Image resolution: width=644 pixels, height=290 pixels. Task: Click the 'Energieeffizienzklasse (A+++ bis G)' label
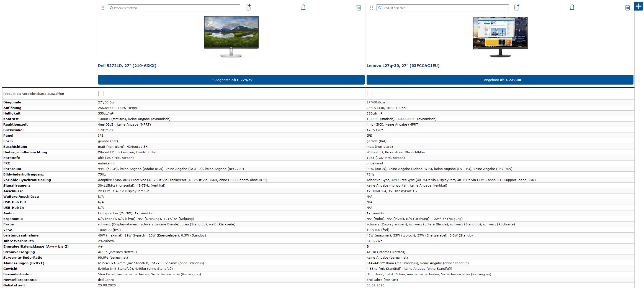coord(36,246)
